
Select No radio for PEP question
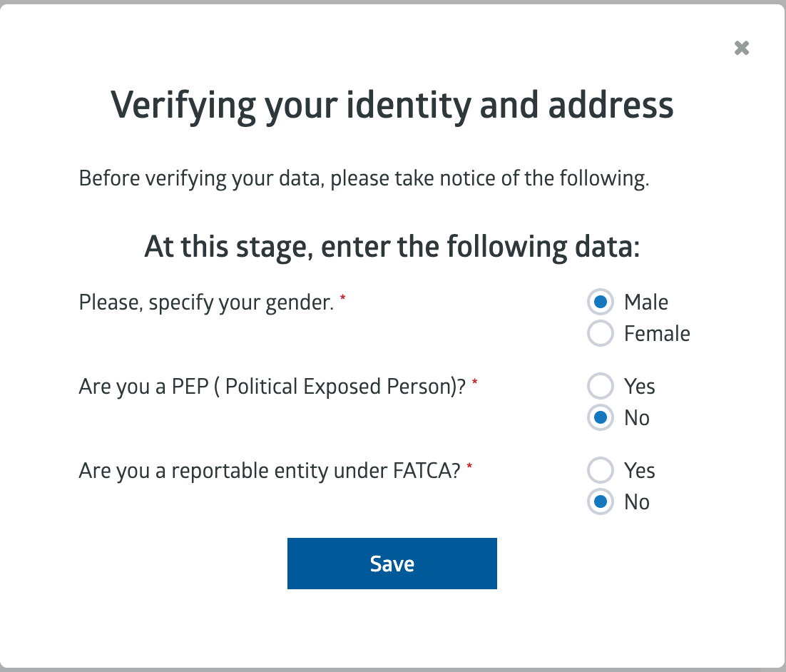coord(601,418)
